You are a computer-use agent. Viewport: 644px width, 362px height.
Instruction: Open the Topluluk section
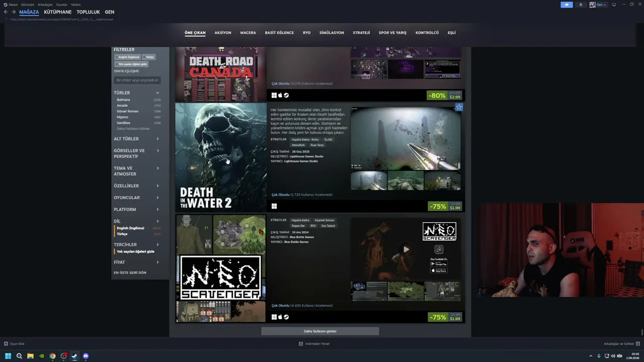[88, 12]
